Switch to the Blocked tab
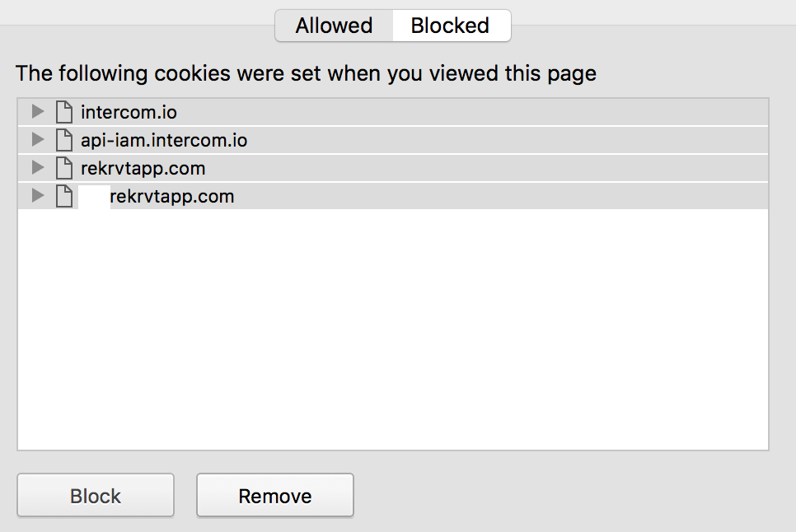The width and height of the screenshot is (796, 532). [x=450, y=26]
